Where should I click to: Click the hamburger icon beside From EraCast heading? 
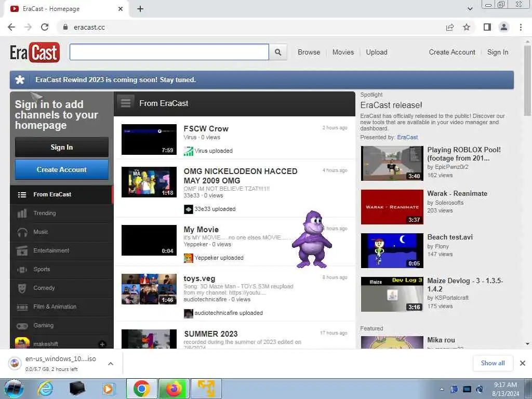click(126, 103)
